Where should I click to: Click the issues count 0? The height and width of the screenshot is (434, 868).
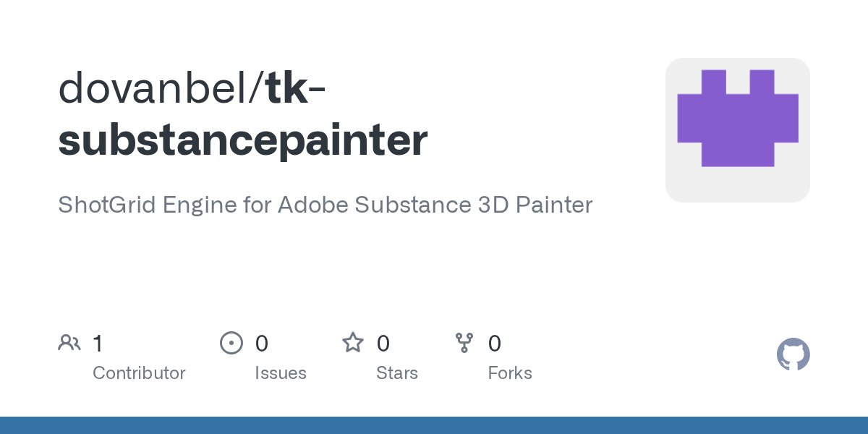tap(262, 344)
